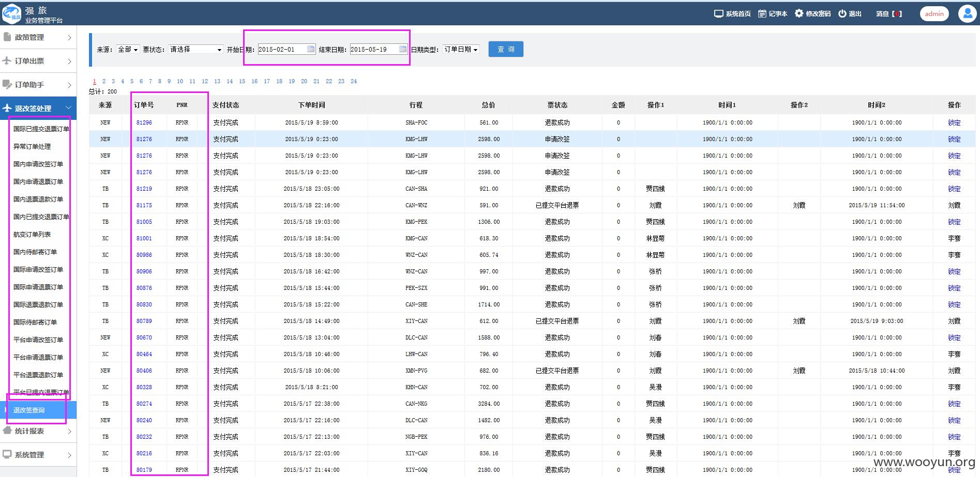Select 退改签查询 in sidebar
This screenshot has height=477, width=980.
29,410
